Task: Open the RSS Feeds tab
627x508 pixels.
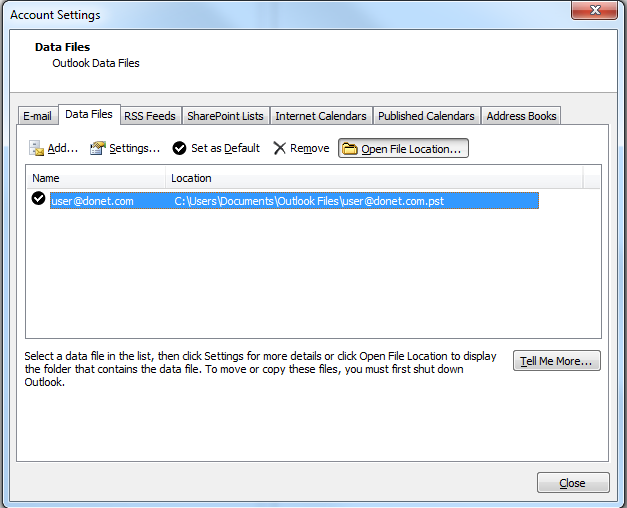Action: click(x=150, y=116)
